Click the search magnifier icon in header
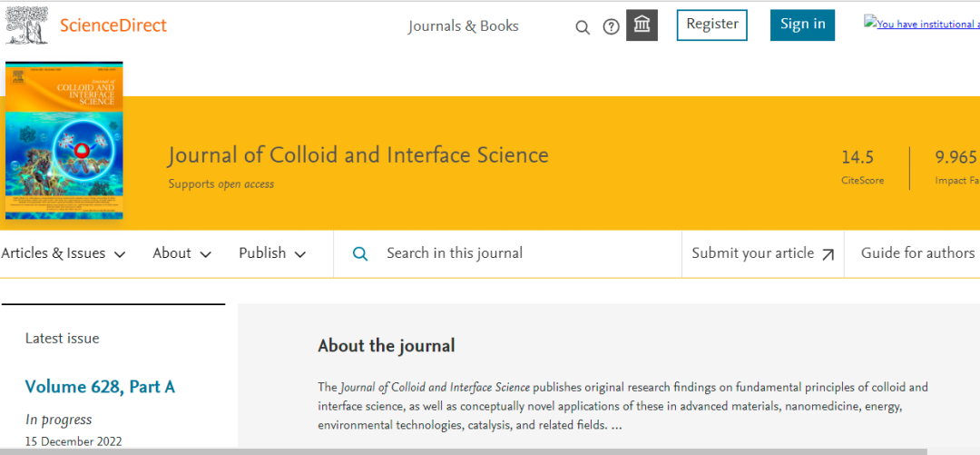The width and height of the screenshot is (980, 455). coord(583,27)
